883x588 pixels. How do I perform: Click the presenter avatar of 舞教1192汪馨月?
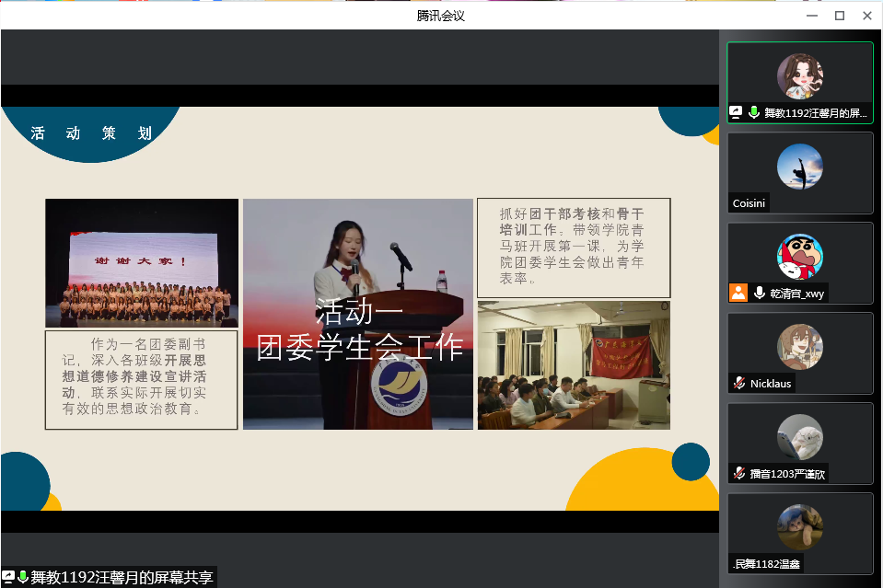coord(799,76)
